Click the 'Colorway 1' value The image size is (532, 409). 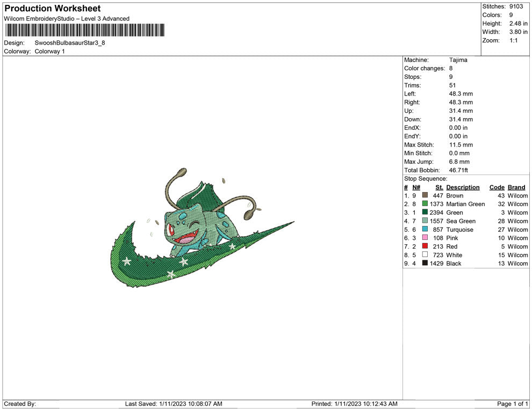[x=49, y=52]
